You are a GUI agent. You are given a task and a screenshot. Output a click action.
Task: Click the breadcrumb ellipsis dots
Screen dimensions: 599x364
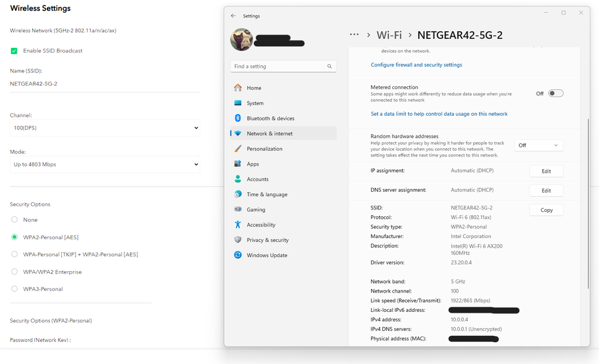point(354,35)
